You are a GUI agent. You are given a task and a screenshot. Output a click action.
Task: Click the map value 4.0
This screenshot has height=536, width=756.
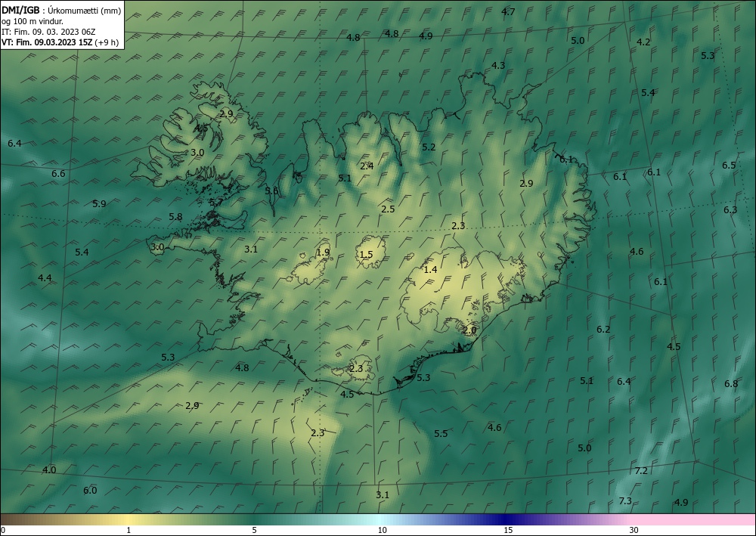(49, 470)
